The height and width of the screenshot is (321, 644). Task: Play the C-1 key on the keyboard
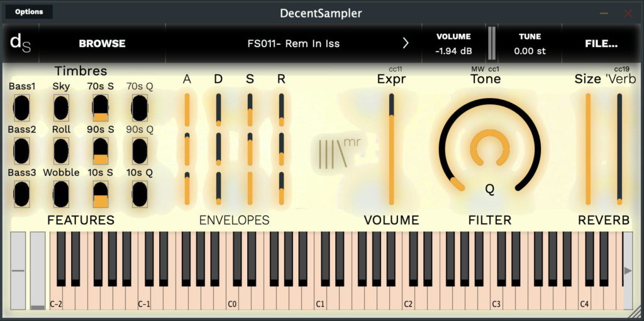144,299
